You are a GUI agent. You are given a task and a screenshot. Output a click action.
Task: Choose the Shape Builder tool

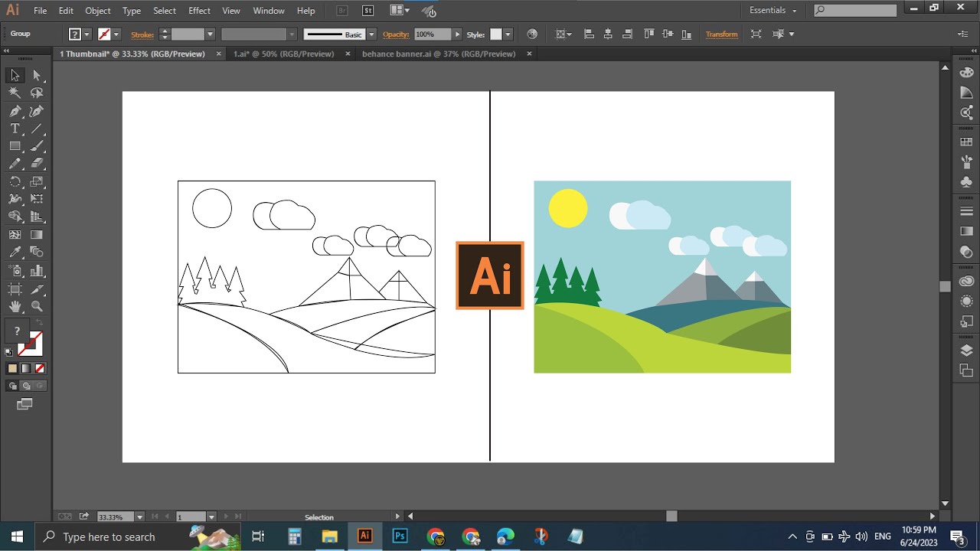point(15,217)
